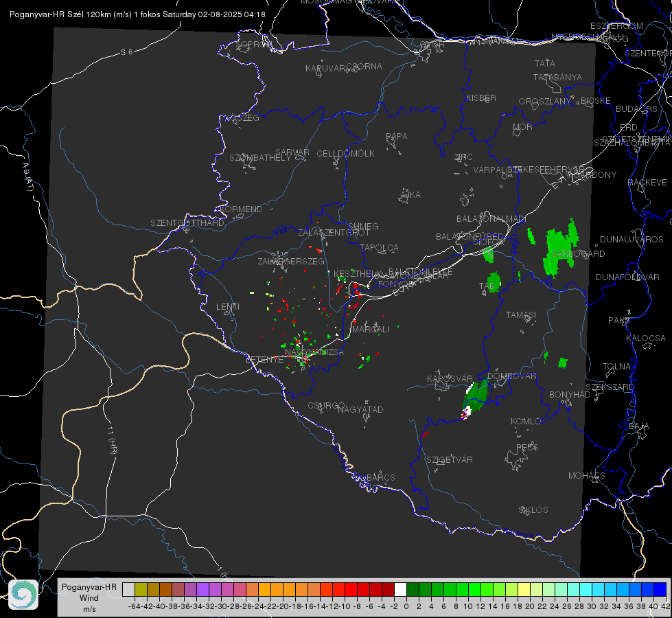The width and height of the screenshot is (672, 618).
Task: Click the DOMBÓVÁR label
Action: click(512, 376)
